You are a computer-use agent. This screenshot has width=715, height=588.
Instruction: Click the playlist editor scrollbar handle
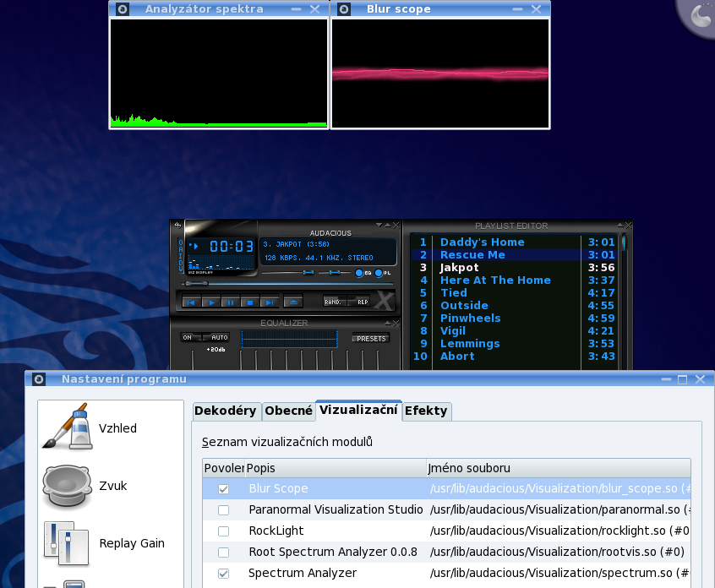624,242
